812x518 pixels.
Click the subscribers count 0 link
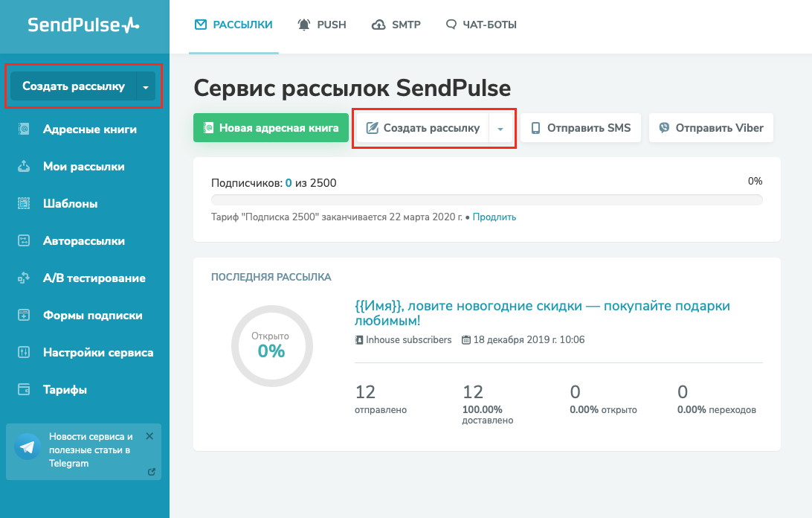[289, 183]
